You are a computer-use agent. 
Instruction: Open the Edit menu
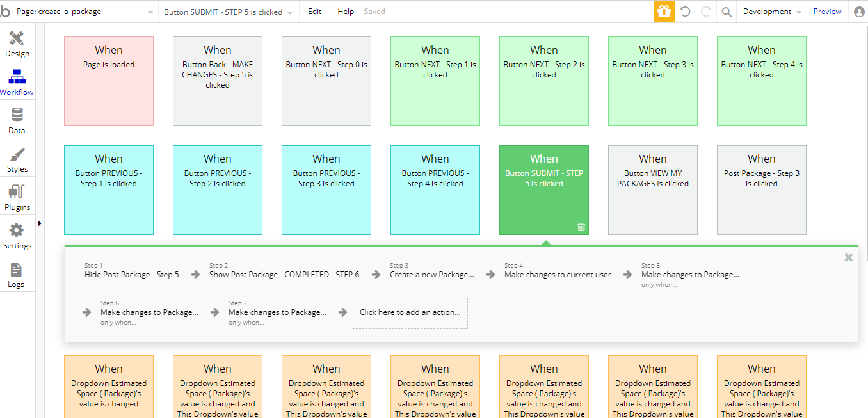[315, 12]
